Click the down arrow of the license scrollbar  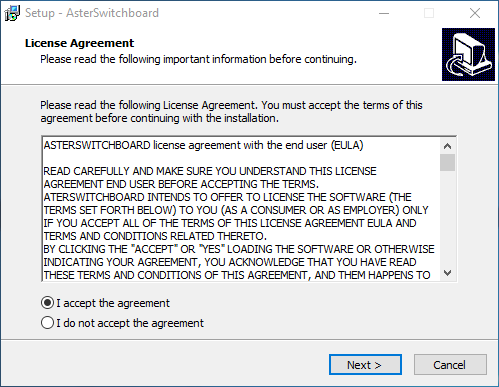447,273
